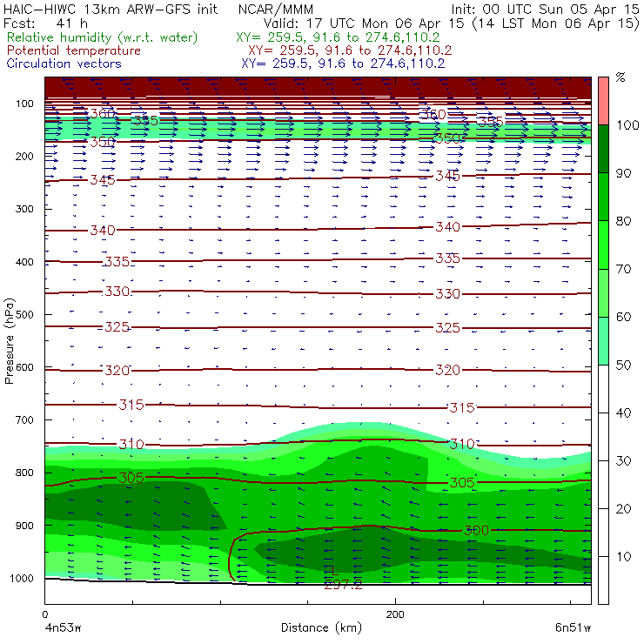Select the 'Valid: 17 UTC Mon 06 Apr 15' text
The width and height of the screenshot is (644, 644).
(364, 23)
